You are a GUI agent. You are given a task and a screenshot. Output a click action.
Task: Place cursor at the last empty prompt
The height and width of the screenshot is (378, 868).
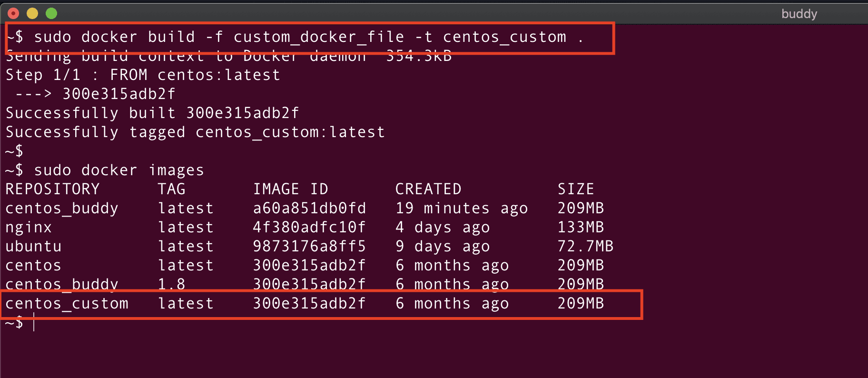coord(34,324)
